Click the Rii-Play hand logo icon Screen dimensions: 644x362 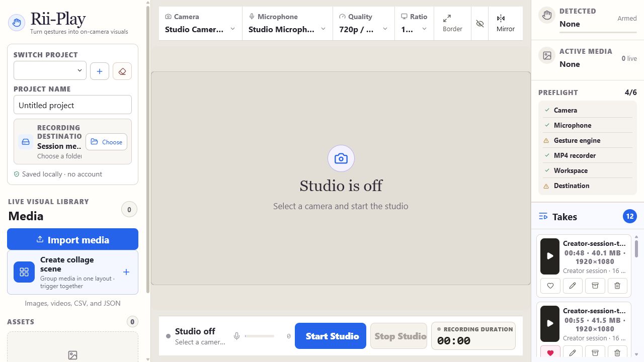[17, 23]
